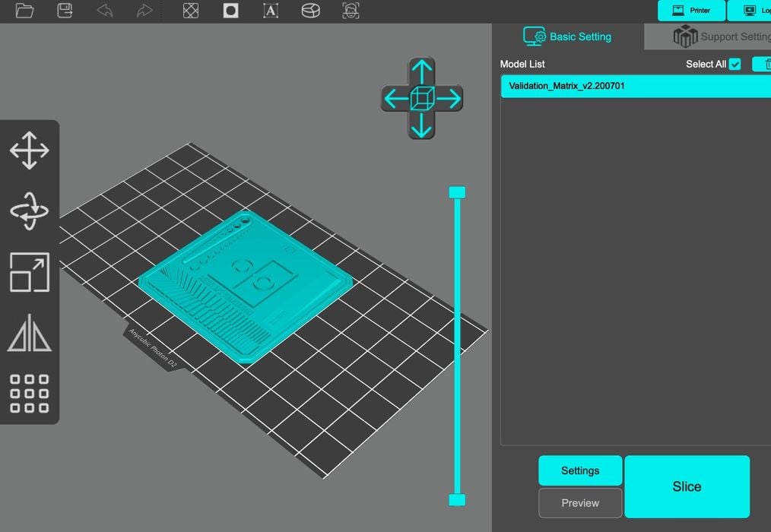Image resolution: width=771 pixels, height=532 pixels.
Task: Click the undo arrow icon
Action: tap(105, 11)
